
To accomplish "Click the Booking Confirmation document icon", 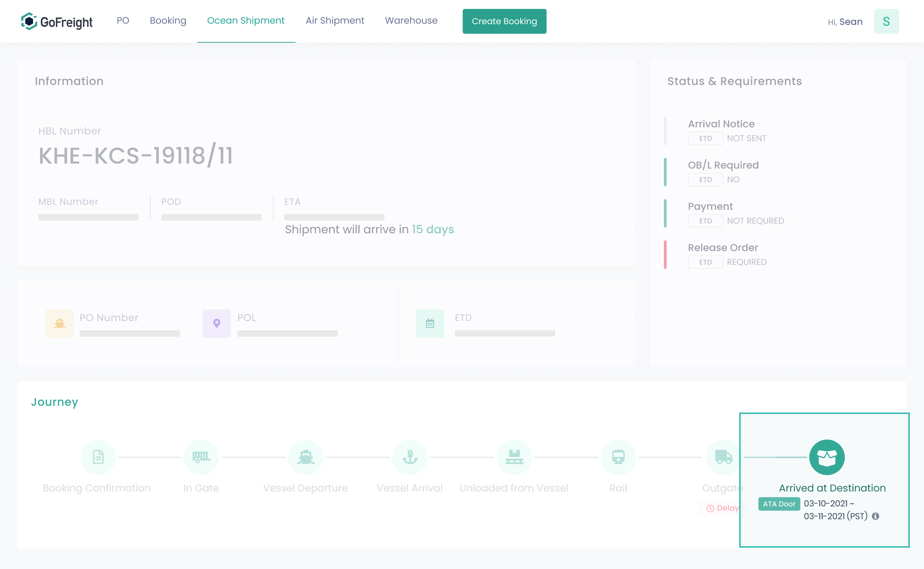I will [x=98, y=457].
